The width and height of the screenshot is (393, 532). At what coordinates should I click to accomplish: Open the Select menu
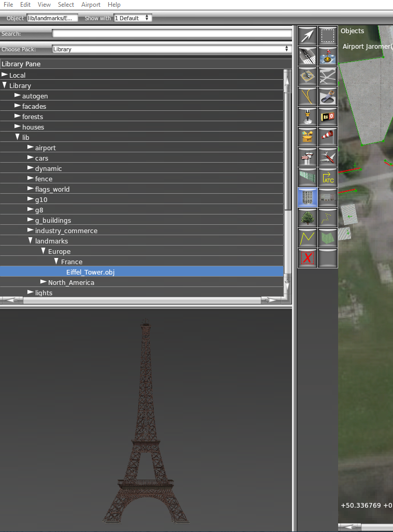click(66, 5)
